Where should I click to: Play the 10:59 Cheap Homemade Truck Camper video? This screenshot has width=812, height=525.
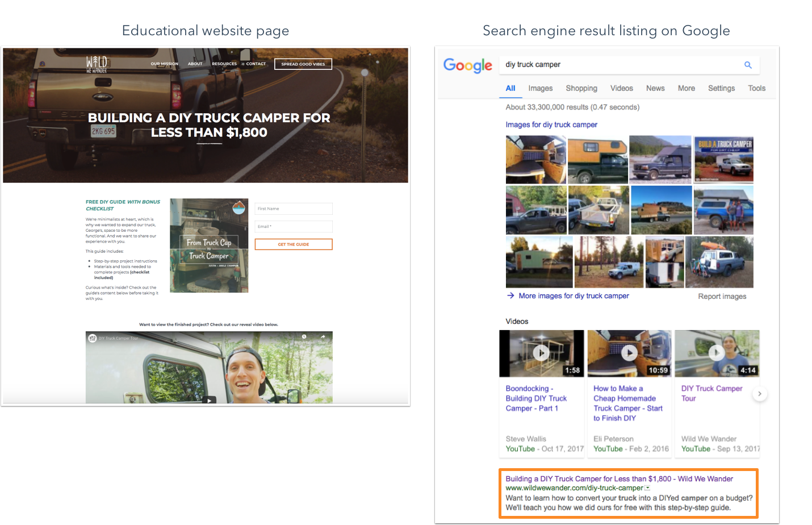629,353
